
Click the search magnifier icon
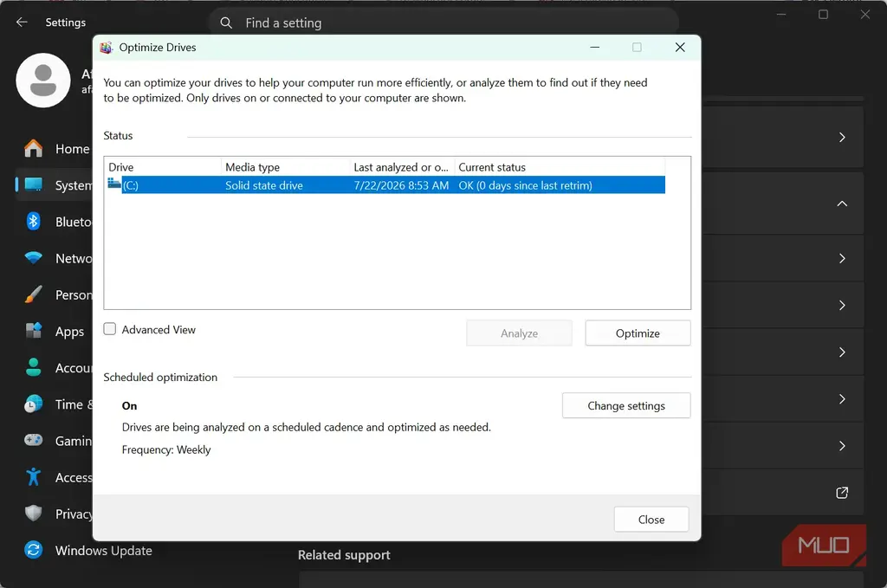tap(226, 23)
